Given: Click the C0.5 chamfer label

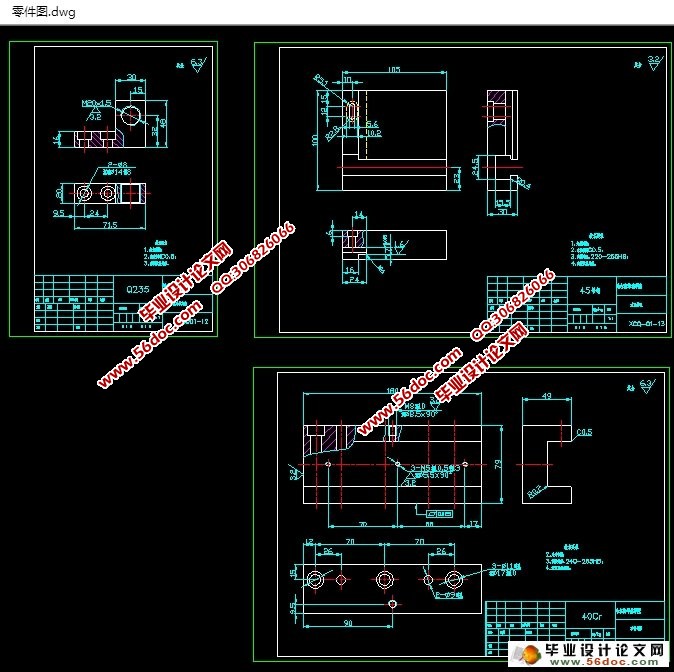Looking at the screenshot, I should 584,432.
